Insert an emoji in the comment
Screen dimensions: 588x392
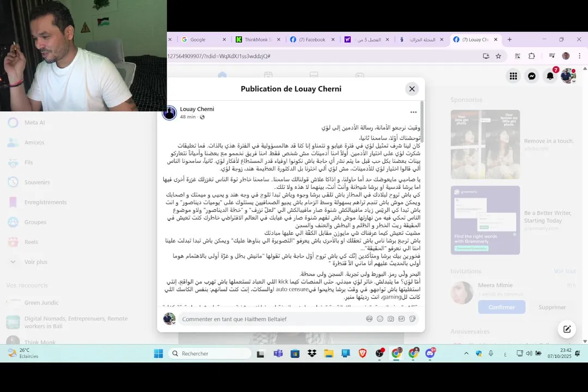coord(380,319)
